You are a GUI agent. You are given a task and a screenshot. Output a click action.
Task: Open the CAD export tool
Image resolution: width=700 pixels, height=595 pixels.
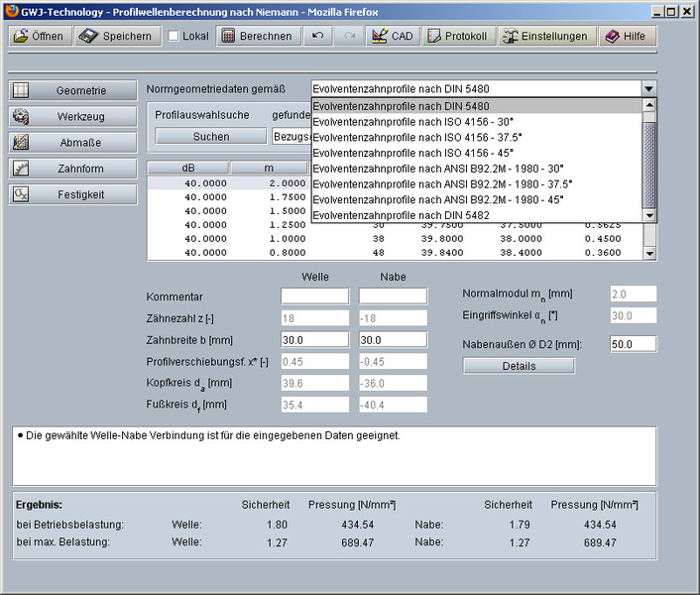pos(391,36)
